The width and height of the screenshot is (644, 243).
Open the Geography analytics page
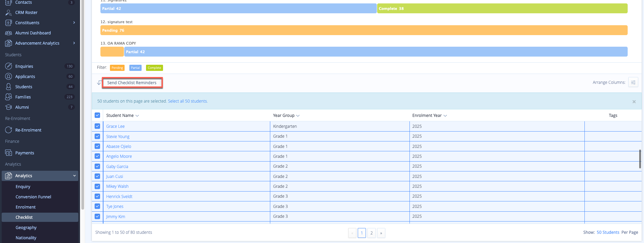coord(26,228)
